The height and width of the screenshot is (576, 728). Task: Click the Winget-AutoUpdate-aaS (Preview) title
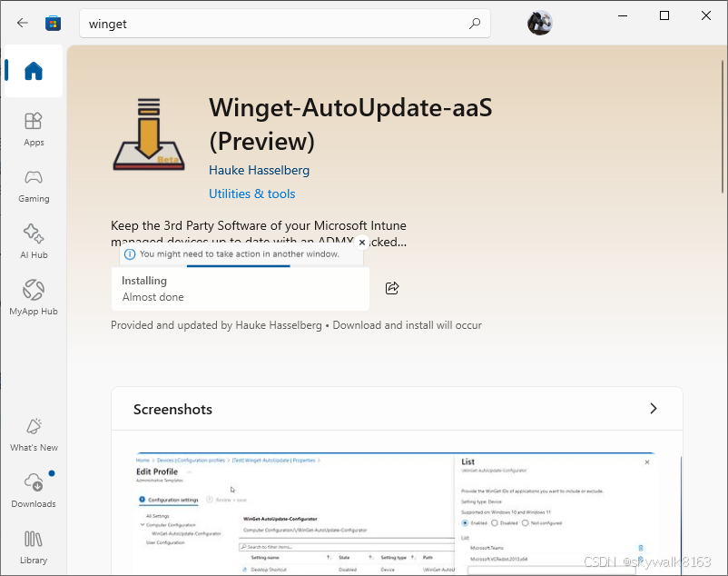(350, 124)
